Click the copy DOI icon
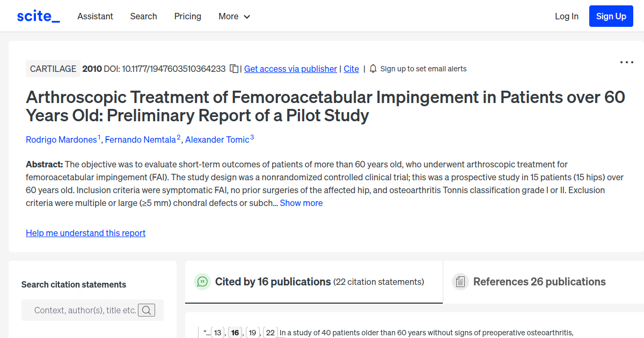This screenshot has height=338, width=644. point(234,69)
